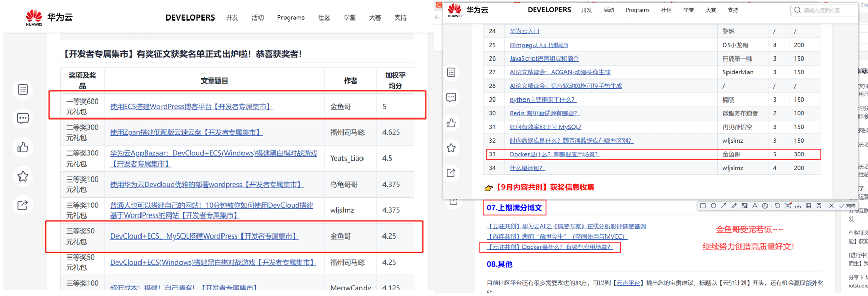The height and width of the screenshot is (296, 868).
Task: Open 【9月内容共创】获奖信息收集 link
Action: coord(544,187)
